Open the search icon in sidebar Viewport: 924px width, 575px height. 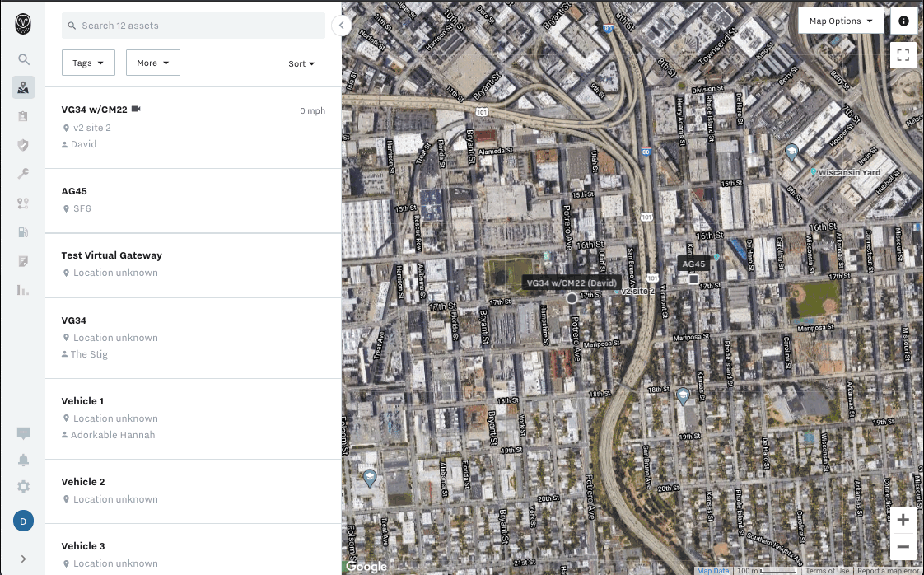(x=24, y=59)
